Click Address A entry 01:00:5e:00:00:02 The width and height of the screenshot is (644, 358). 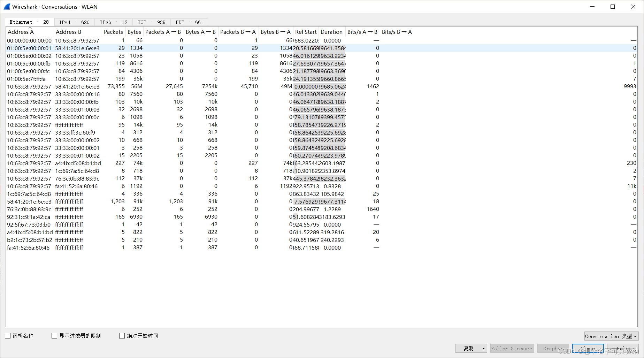pyautogui.click(x=29, y=56)
